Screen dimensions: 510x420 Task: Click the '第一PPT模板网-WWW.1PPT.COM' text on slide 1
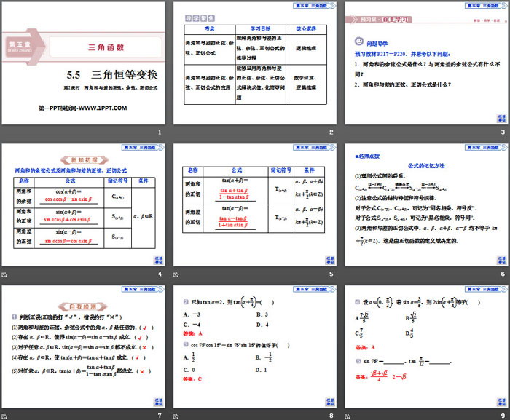click(x=82, y=108)
